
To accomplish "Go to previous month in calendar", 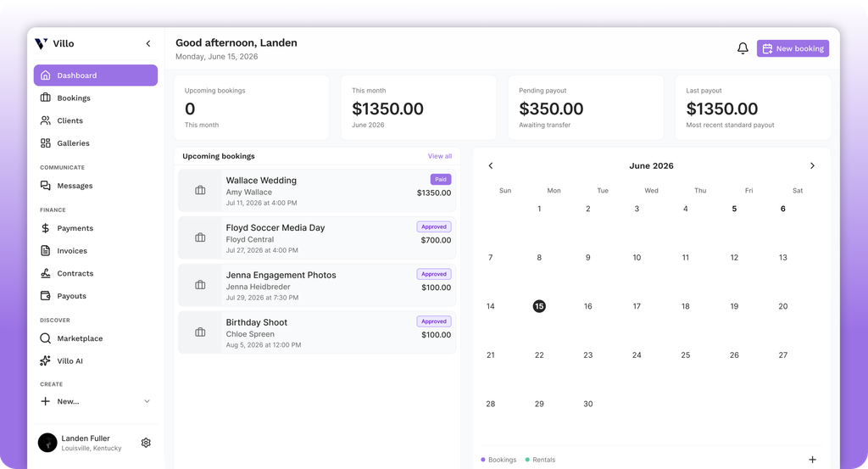I will 491,165.
